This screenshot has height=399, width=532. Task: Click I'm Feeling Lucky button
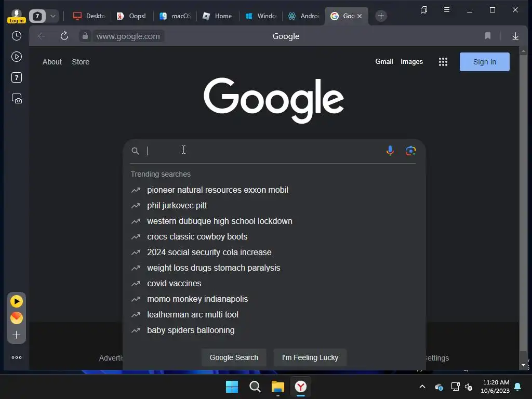(x=310, y=357)
